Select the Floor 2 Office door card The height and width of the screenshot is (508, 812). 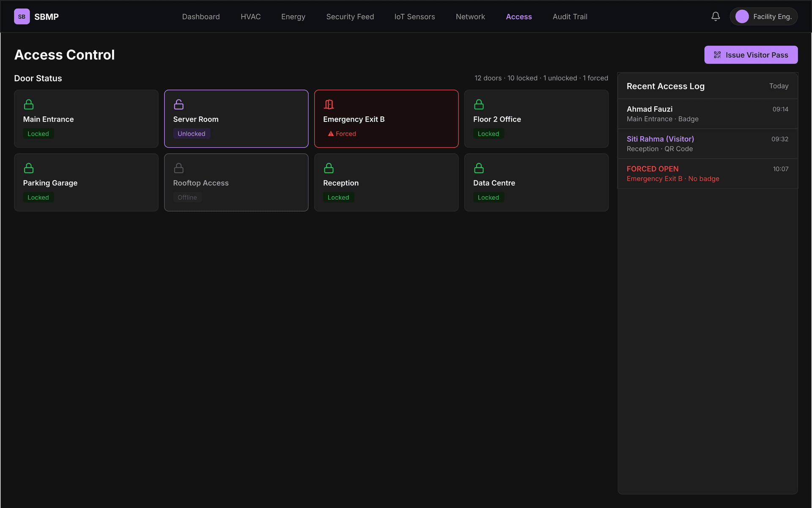[x=536, y=119]
